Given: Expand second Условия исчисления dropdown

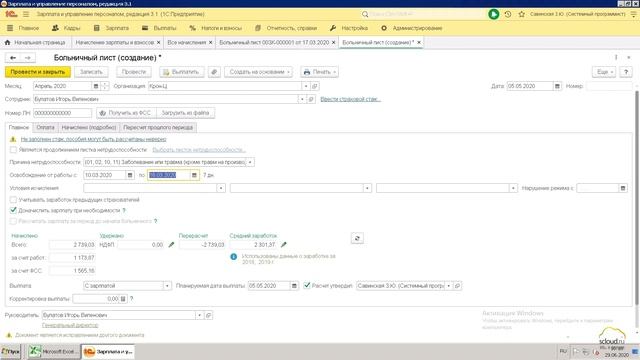Looking at the screenshot, I should click(x=367, y=188).
